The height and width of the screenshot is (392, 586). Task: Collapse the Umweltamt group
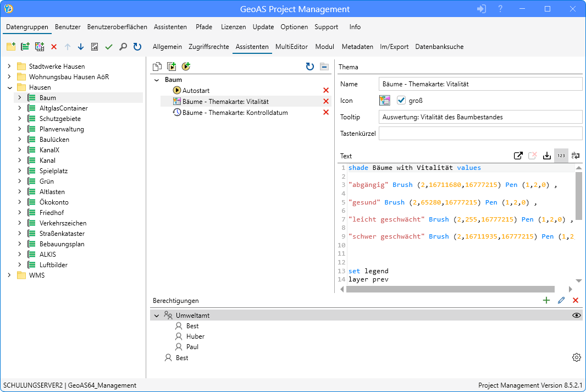[x=157, y=316]
